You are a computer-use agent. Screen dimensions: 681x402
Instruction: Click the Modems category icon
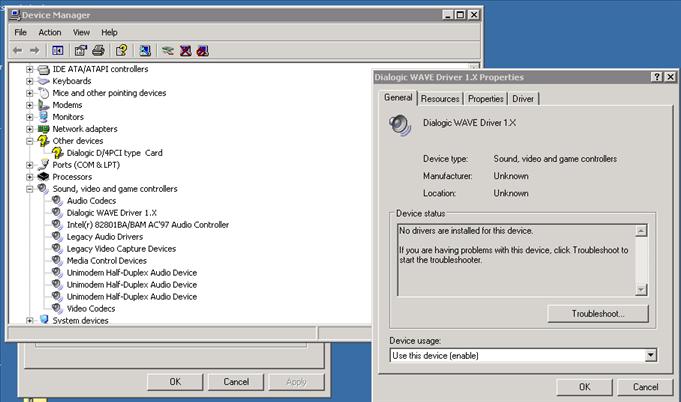coord(43,105)
